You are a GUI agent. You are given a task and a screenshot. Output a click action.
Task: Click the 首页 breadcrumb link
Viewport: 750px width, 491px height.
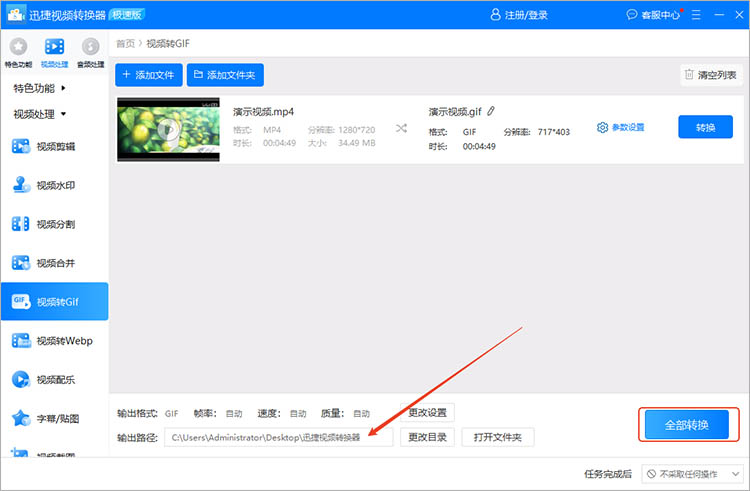click(x=125, y=44)
